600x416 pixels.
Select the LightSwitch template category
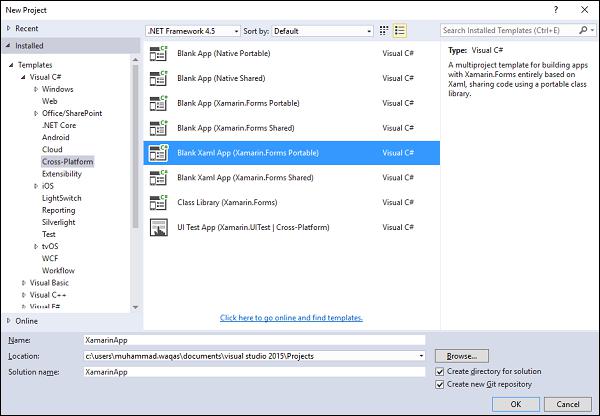(x=62, y=198)
